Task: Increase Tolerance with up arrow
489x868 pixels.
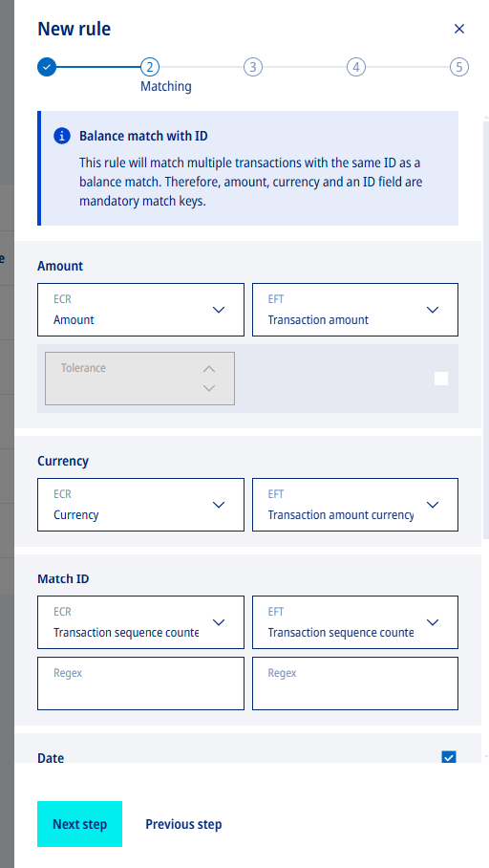Action: [x=208, y=369]
